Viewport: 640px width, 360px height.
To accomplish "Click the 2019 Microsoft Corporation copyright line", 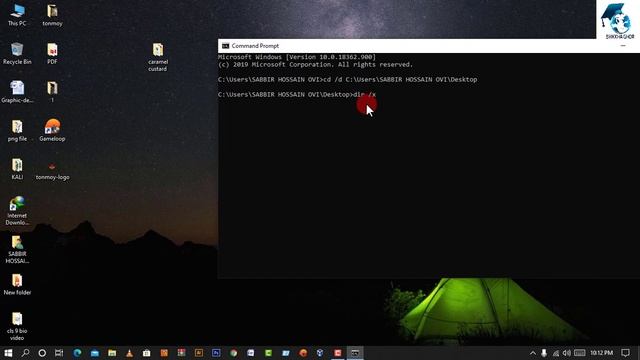I will point(316,65).
